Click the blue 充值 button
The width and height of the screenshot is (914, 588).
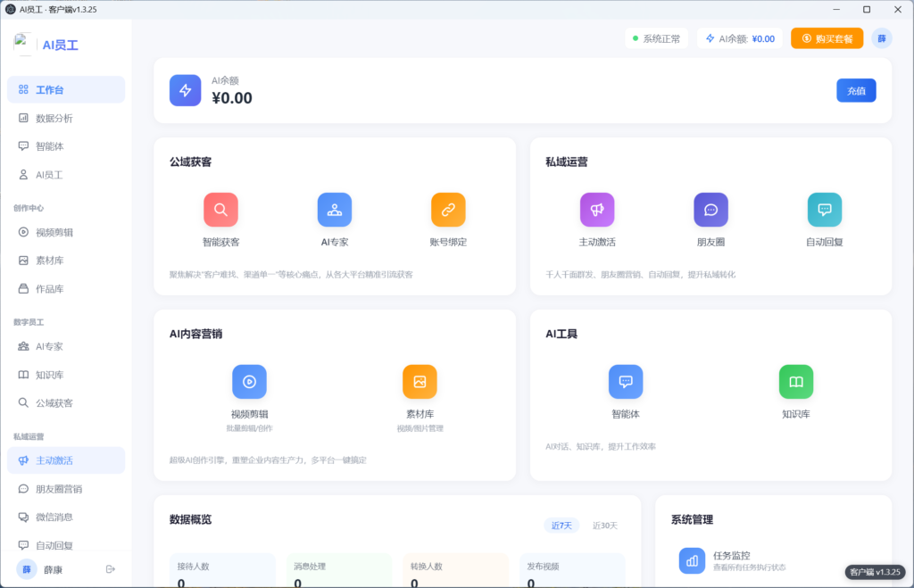click(856, 91)
